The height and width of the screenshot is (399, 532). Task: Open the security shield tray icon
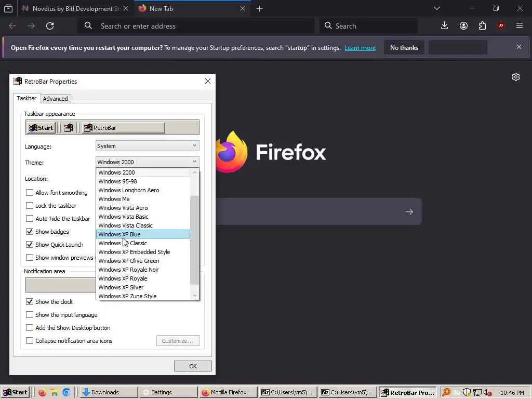(467, 393)
